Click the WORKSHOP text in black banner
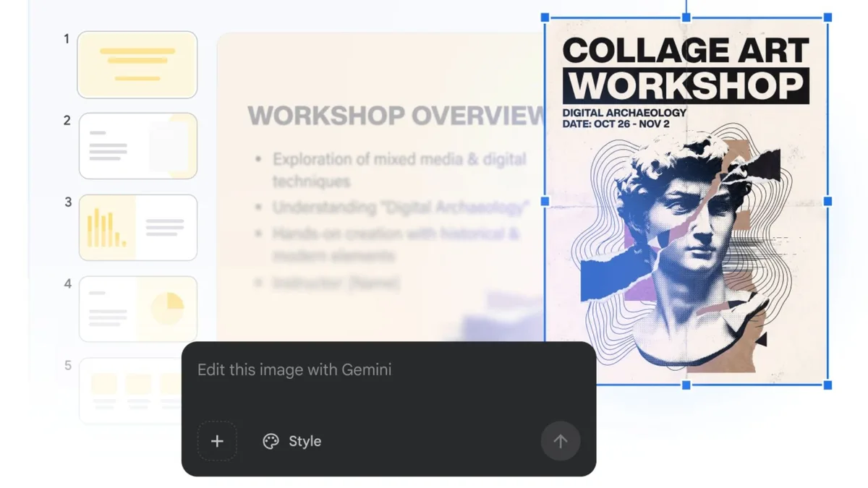868x488 pixels. [686, 85]
